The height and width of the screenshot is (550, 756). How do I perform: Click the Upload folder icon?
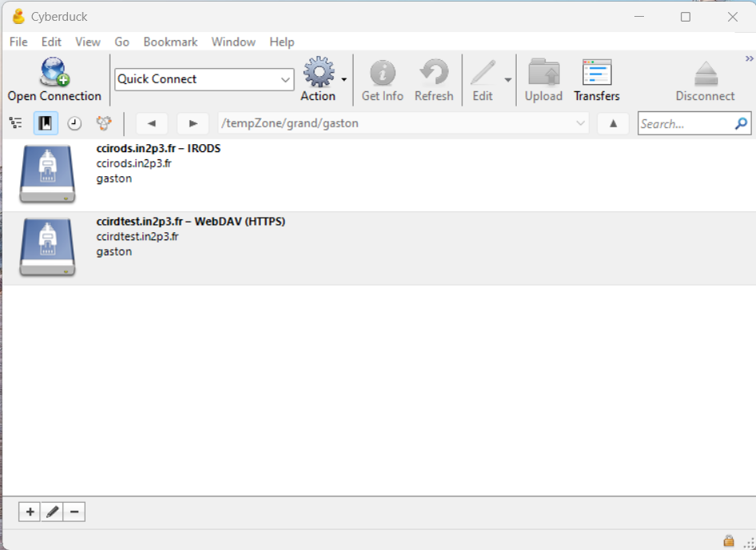pyautogui.click(x=544, y=72)
